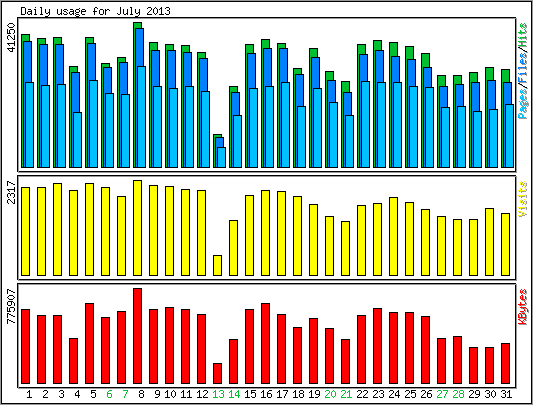Click green day label 21
This screenshot has width=533, height=405.
click(346, 394)
